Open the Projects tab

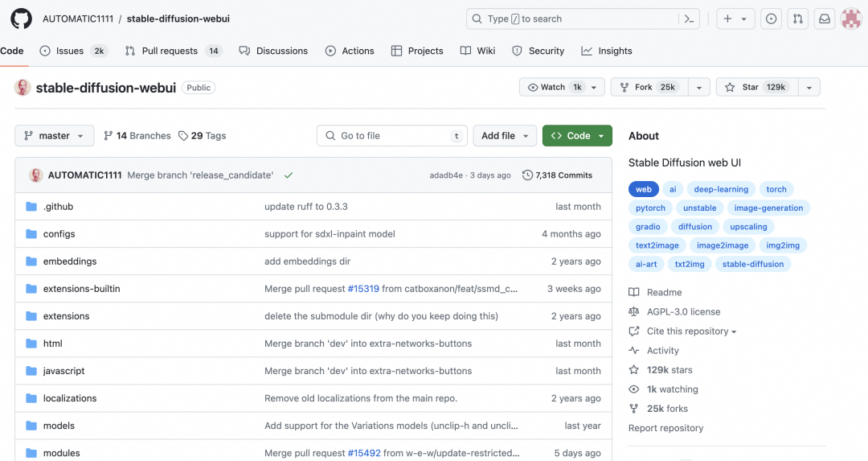coord(417,51)
